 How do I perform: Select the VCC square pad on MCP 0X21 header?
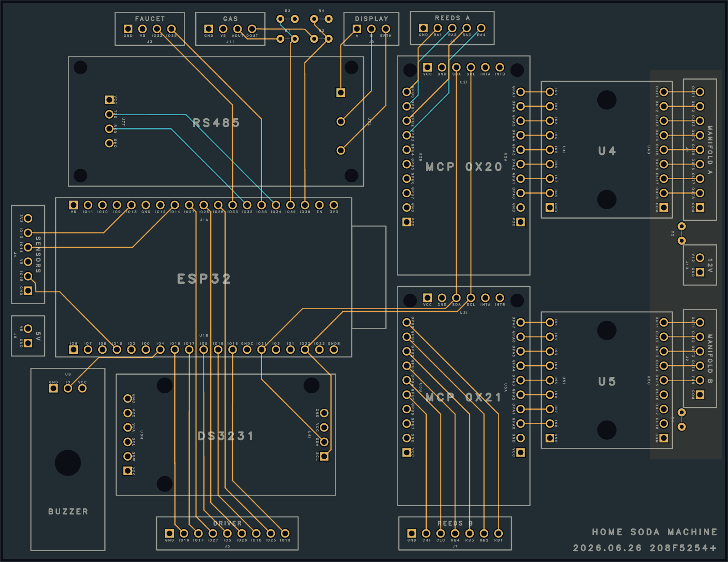pyautogui.click(x=427, y=298)
